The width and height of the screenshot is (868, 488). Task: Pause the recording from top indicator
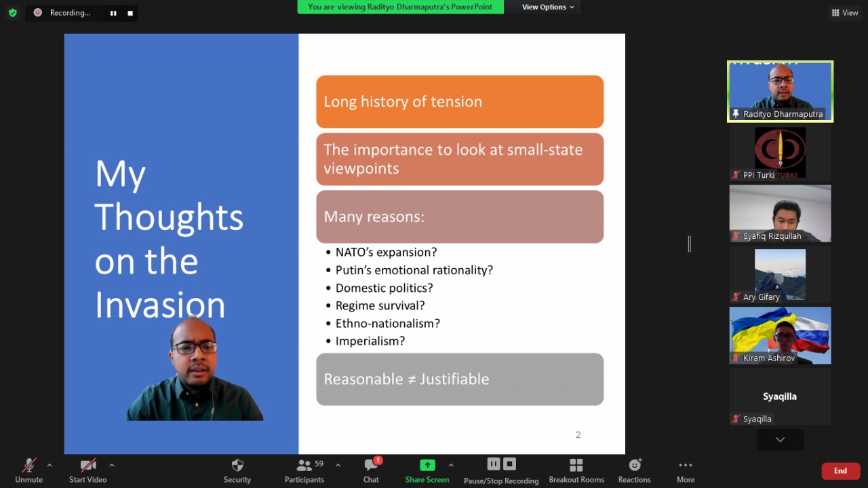tap(113, 13)
